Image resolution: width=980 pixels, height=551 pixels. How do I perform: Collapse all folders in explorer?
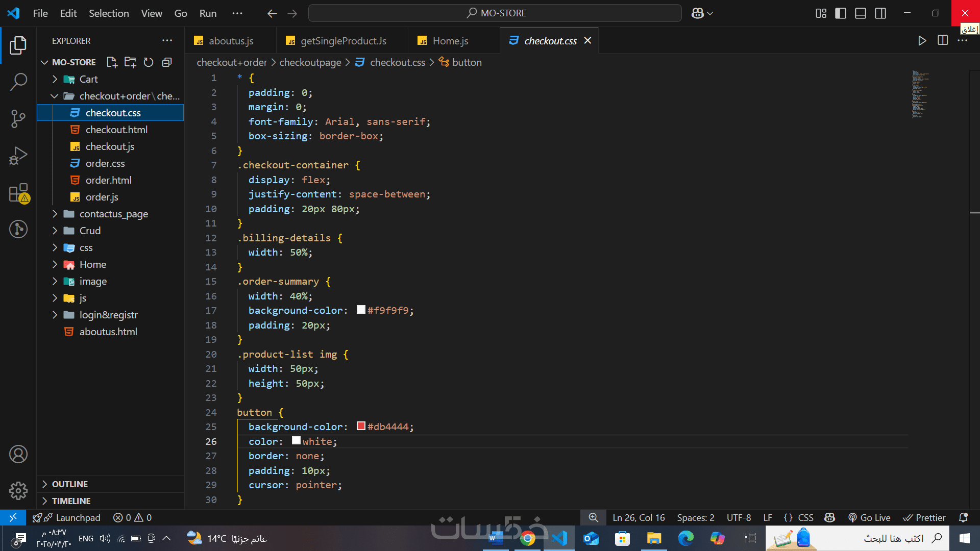click(167, 62)
